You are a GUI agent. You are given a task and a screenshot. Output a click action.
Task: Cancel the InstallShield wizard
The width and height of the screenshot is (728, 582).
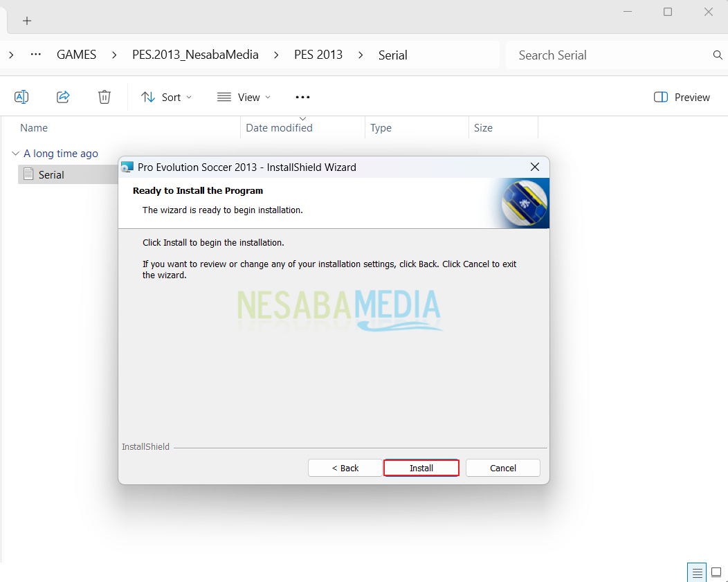tap(503, 468)
